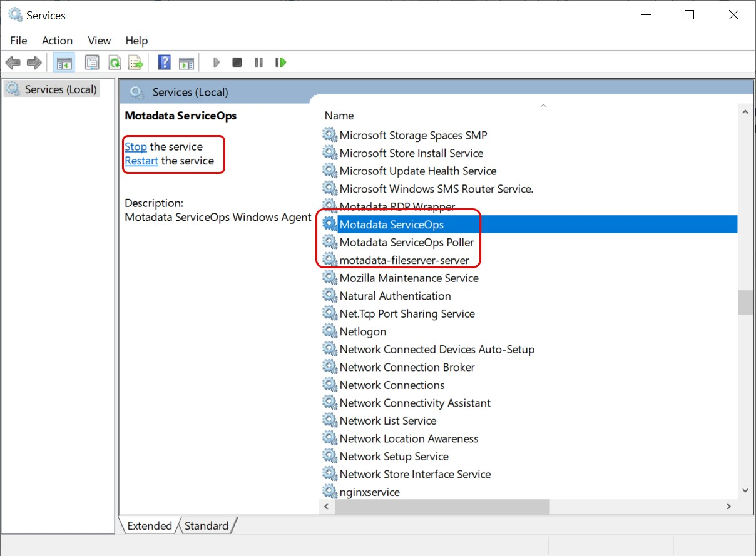Viewport: 756px width, 556px height.
Task: Open the Help menu
Action: click(x=136, y=41)
